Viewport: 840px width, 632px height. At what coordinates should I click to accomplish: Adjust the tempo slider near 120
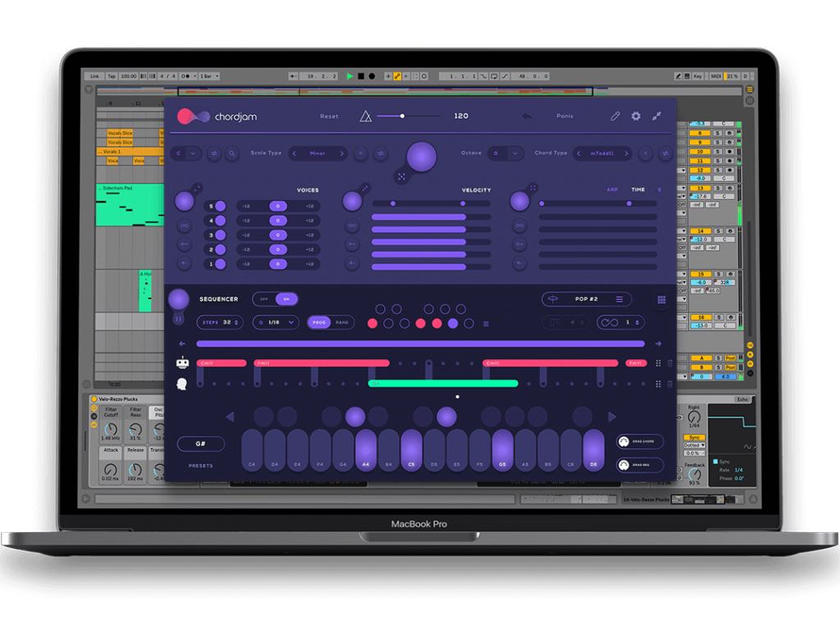tap(402, 116)
